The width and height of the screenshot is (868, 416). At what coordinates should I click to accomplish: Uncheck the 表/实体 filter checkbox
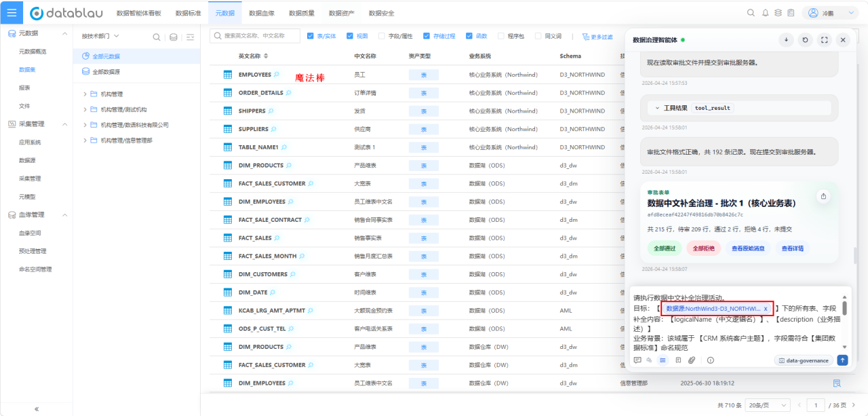pyautogui.click(x=311, y=36)
